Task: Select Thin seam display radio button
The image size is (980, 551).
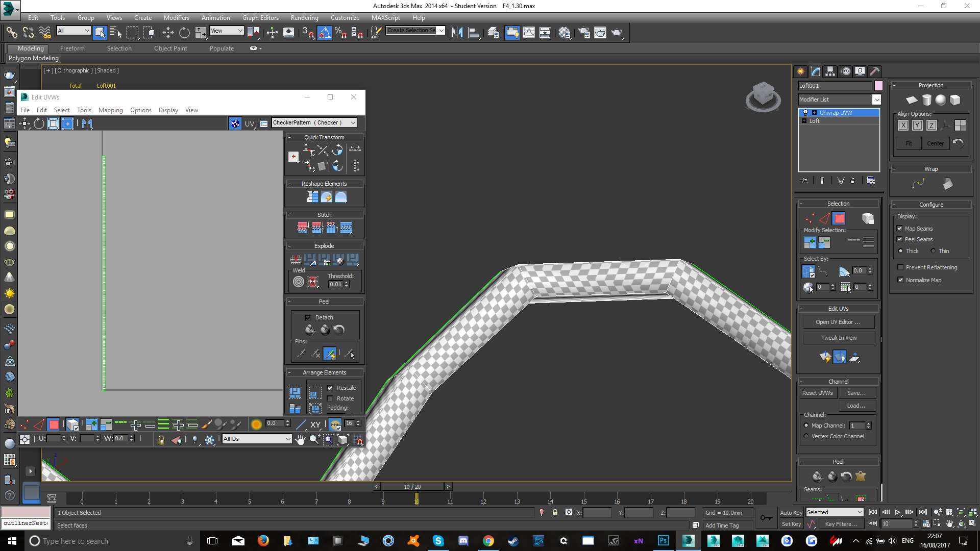Action: (x=933, y=251)
